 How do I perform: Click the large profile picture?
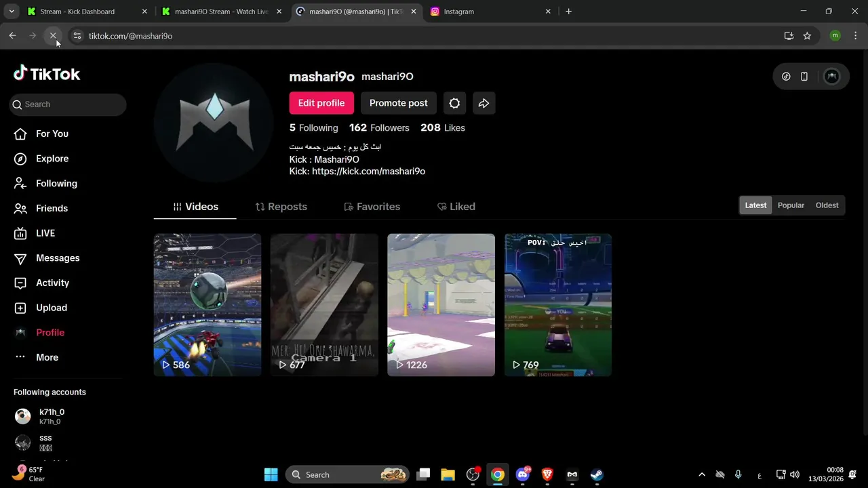point(214,123)
